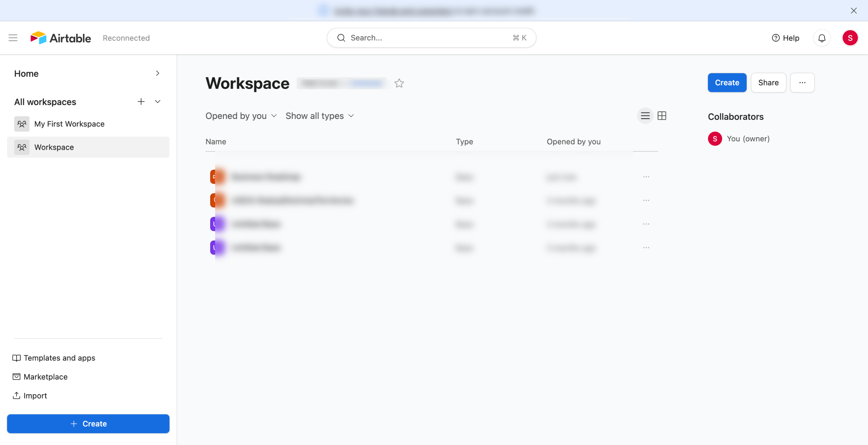This screenshot has width=868, height=445.
Task: Open the Show all types filter
Action: tap(320, 116)
